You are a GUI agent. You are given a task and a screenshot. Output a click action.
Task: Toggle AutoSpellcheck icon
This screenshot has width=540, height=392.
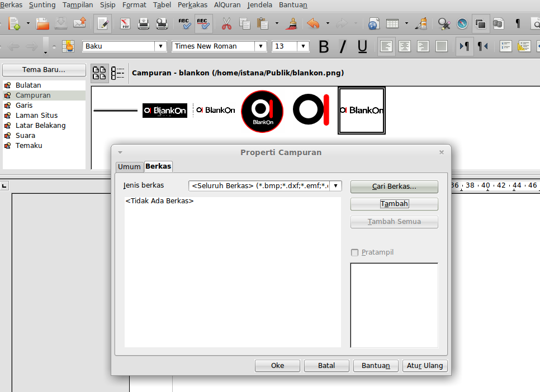tap(203, 24)
